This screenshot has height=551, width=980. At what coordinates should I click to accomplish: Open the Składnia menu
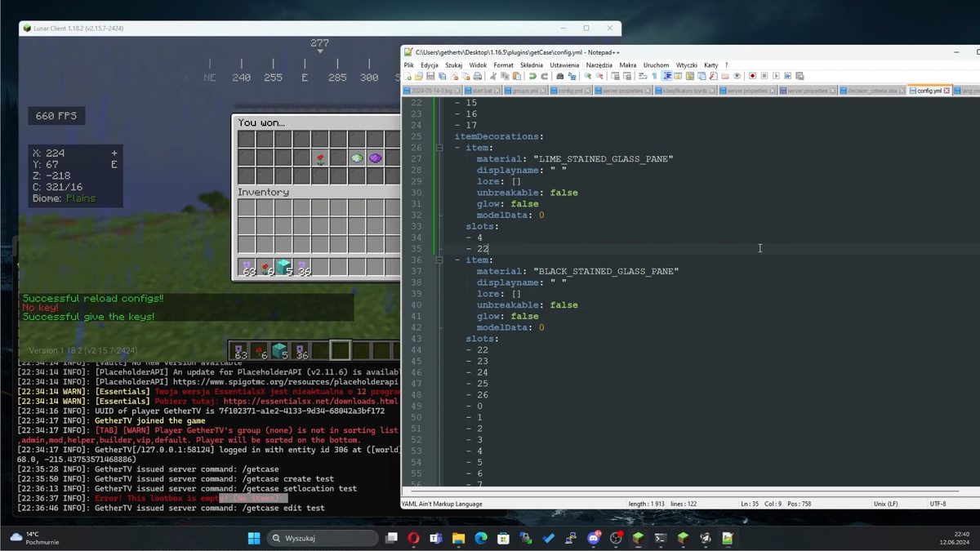532,65
